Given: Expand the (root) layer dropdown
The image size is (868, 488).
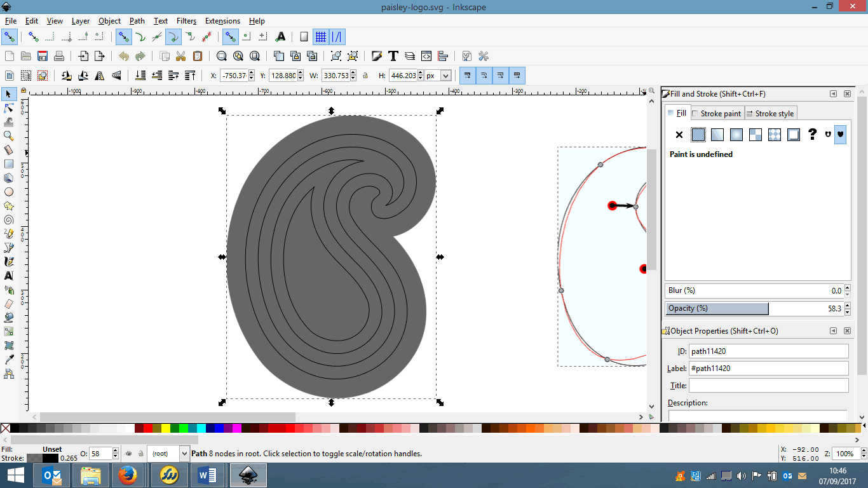Looking at the screenshot, I should point(184,454).
